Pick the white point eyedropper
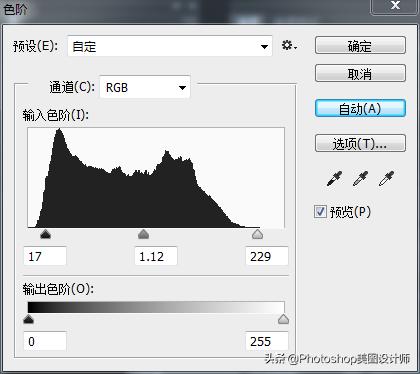This screenshot has height=374, width=420. pos(386,179)
